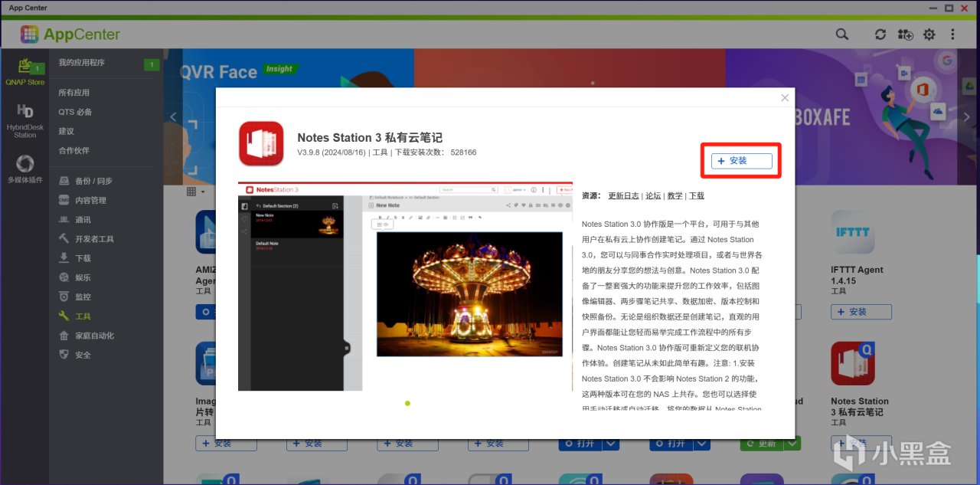Click the Notes Station 3 red app icon

click(261, 143)
